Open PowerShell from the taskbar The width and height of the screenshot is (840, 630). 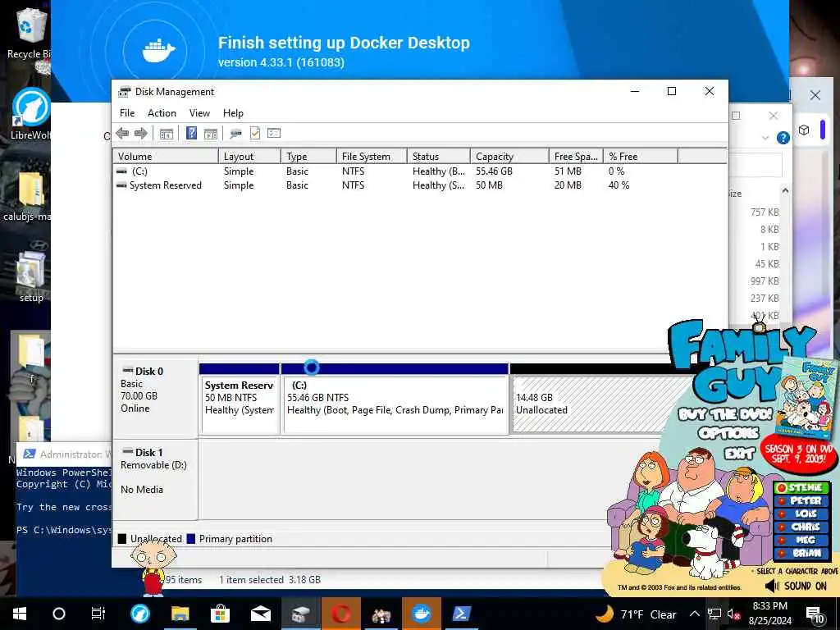[x=462, y=614]
